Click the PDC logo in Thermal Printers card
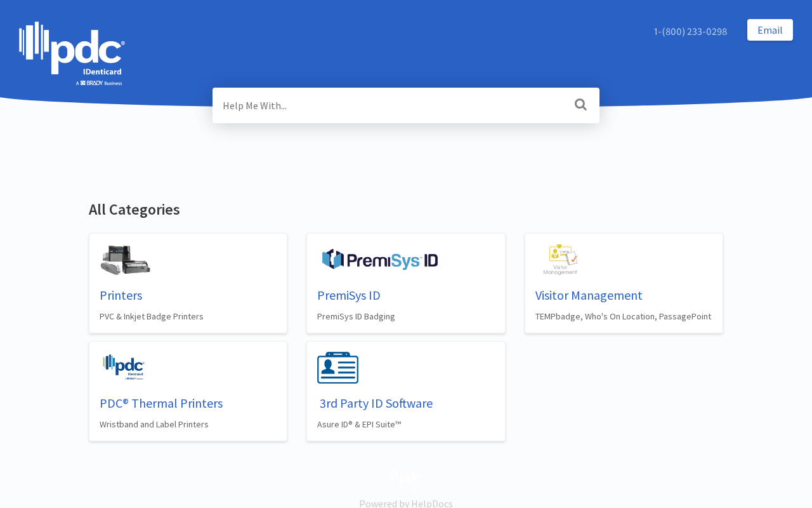812x508 pixels. [x=124, y=368]
